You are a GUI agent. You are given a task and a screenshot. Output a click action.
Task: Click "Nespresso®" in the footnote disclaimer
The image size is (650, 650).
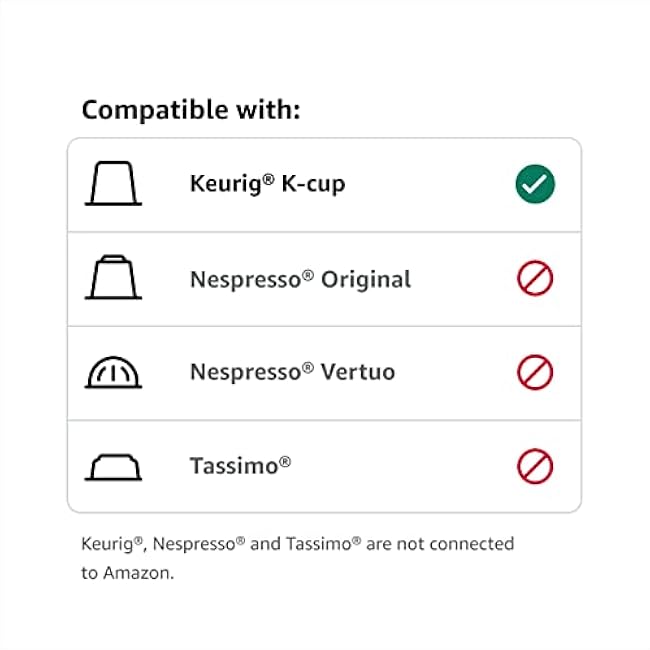pos(193,544)
